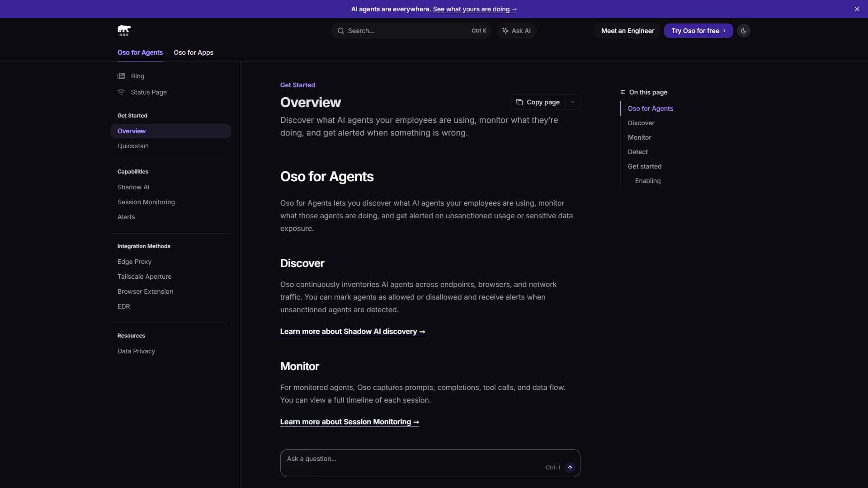Viewport: 868px width, 488px height.
Task: Dismiss the top announcement banner
Action: click(x=857, y=9)
